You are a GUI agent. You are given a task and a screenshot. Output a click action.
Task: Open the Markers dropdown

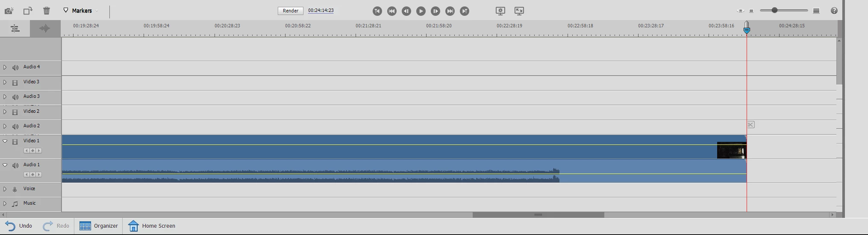pos(81,11)
